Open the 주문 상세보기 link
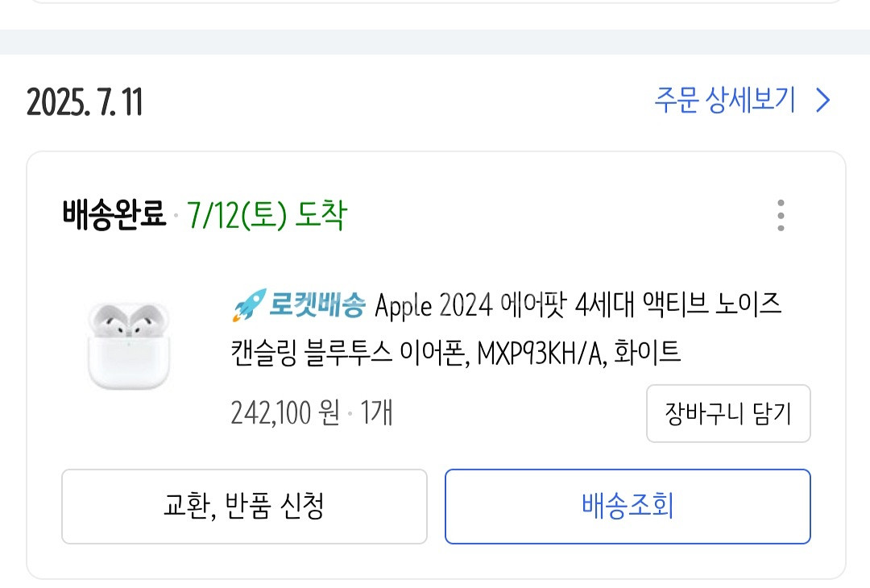Image resolution: width=870 pixels, height=588 pixels. 724,101
